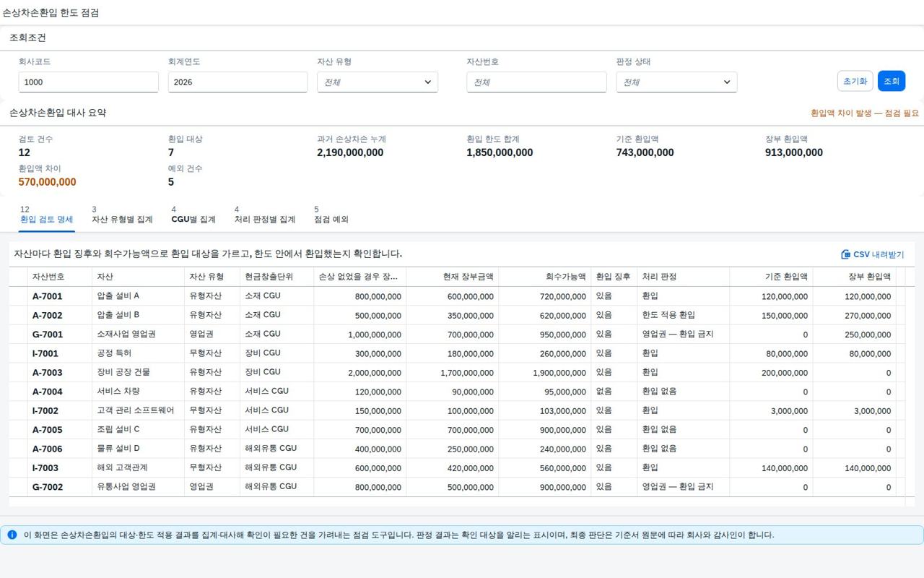
Task: Click 물류 설비 D asset name
Action: point(118,449)
